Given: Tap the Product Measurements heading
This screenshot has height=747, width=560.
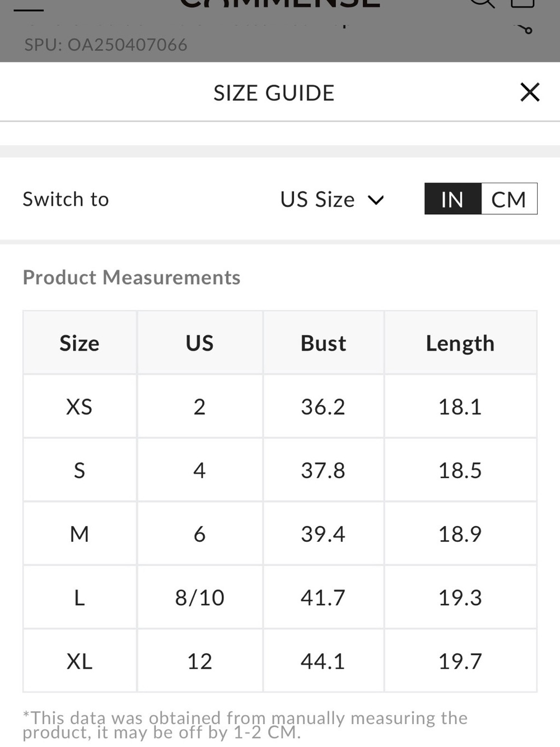Looking at the screenshot, I should 132,277.
